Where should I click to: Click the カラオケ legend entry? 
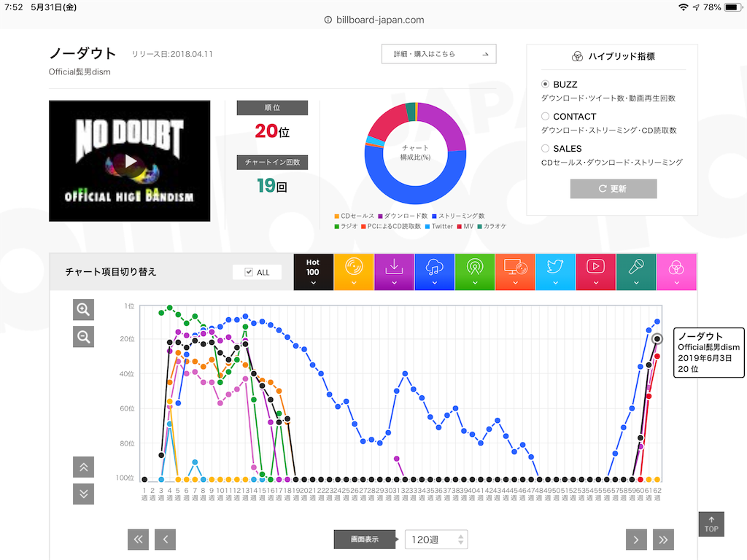[x=492, y=227]
